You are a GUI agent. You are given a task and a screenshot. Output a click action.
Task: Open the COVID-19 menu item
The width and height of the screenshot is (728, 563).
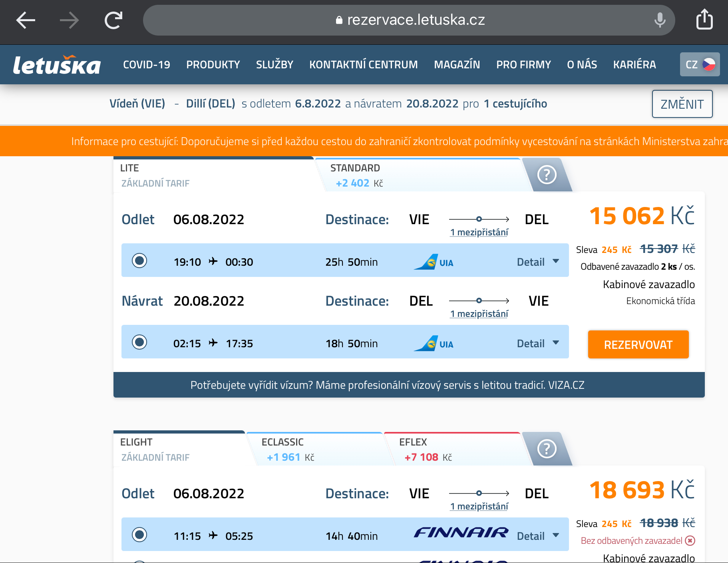coord(147,64)
